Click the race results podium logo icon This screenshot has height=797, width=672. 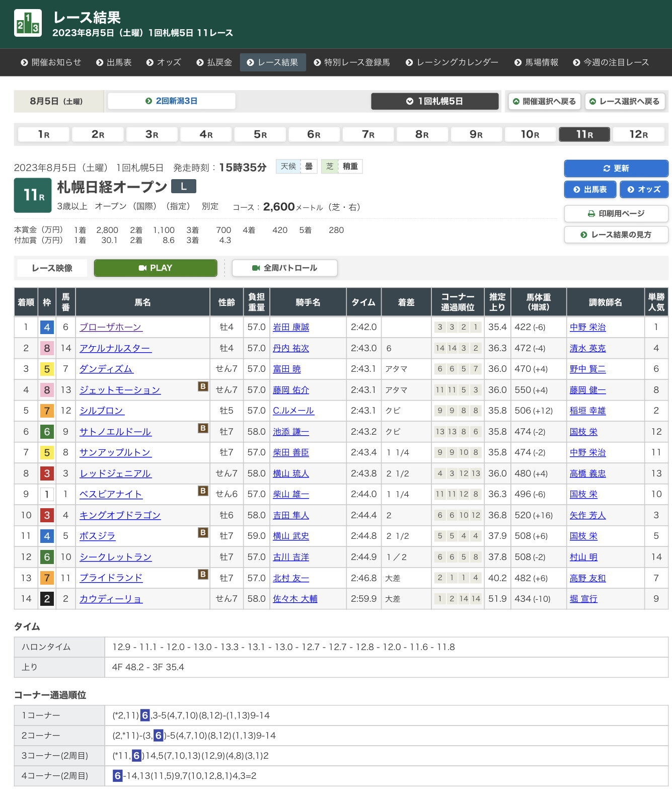[x=28, y=23]
